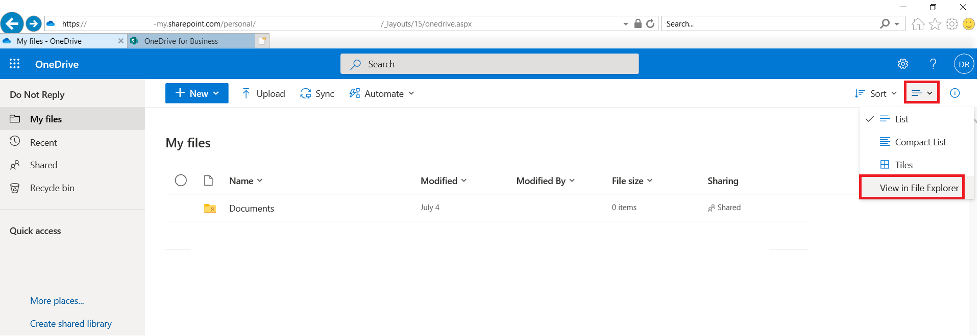
Task: Open the DR account avatar
Action: tap(964, 64)
